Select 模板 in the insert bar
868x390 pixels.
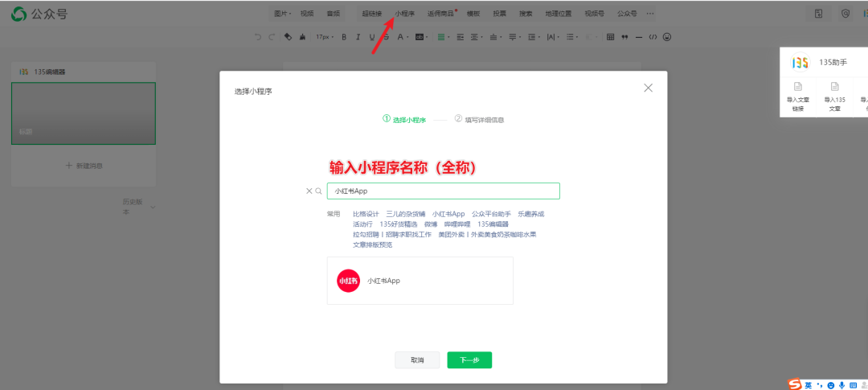(473, 14)
